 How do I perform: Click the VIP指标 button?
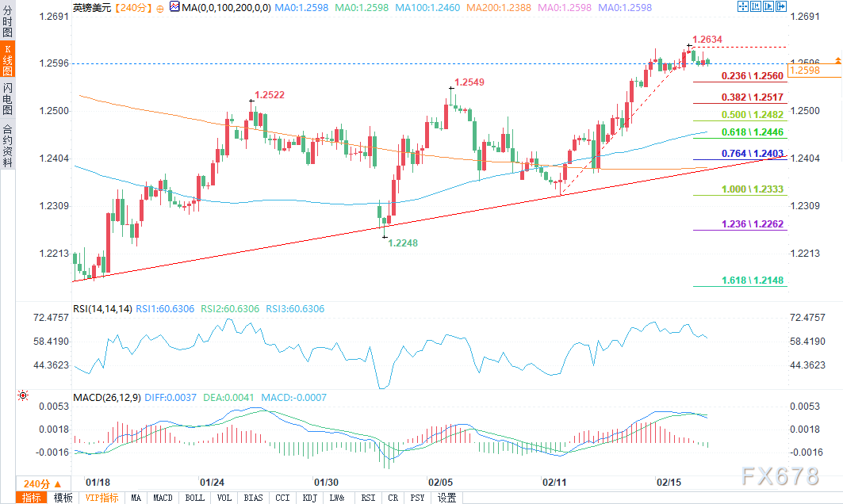(x=102, y=498)
